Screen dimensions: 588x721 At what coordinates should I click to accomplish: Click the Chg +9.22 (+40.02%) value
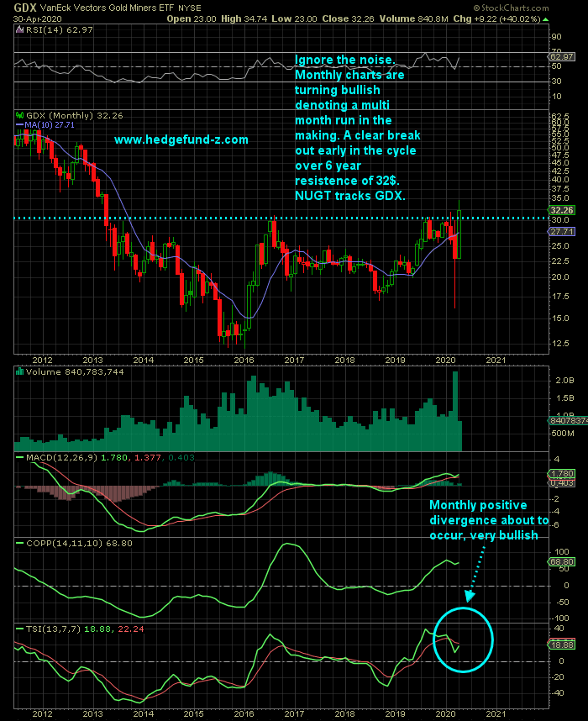[x=496, y=18]
